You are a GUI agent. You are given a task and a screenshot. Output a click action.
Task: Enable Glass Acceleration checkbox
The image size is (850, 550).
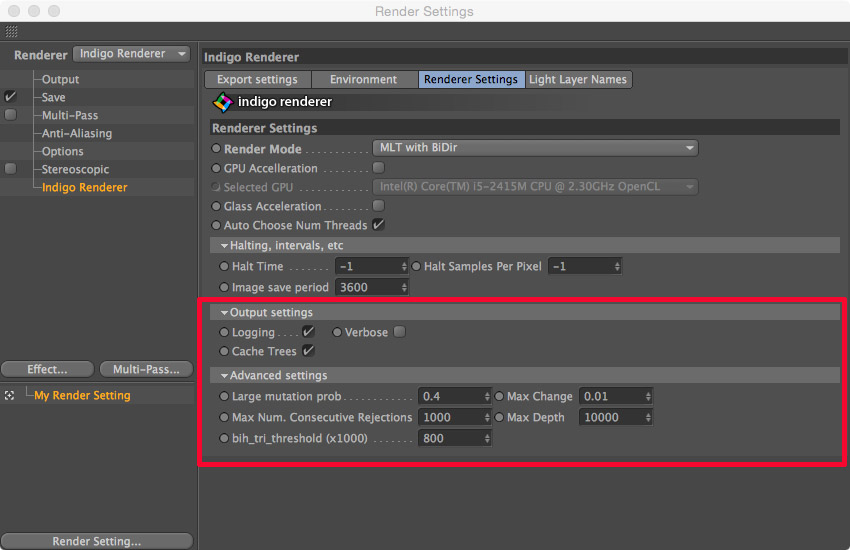(378, 205)
